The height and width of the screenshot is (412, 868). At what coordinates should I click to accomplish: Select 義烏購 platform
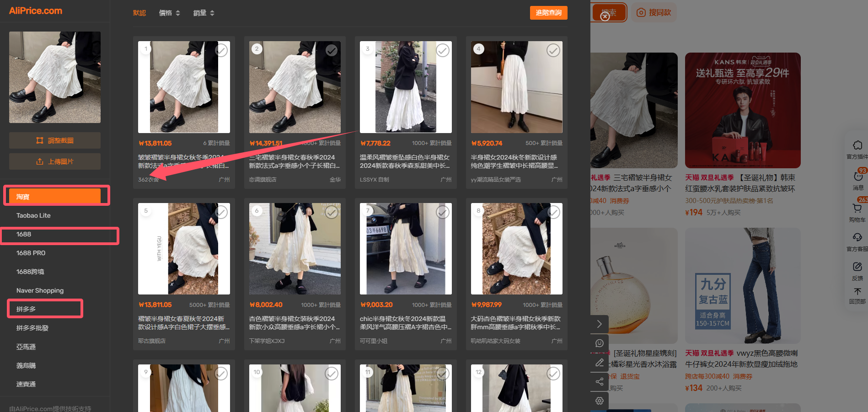tap(26, 365)
